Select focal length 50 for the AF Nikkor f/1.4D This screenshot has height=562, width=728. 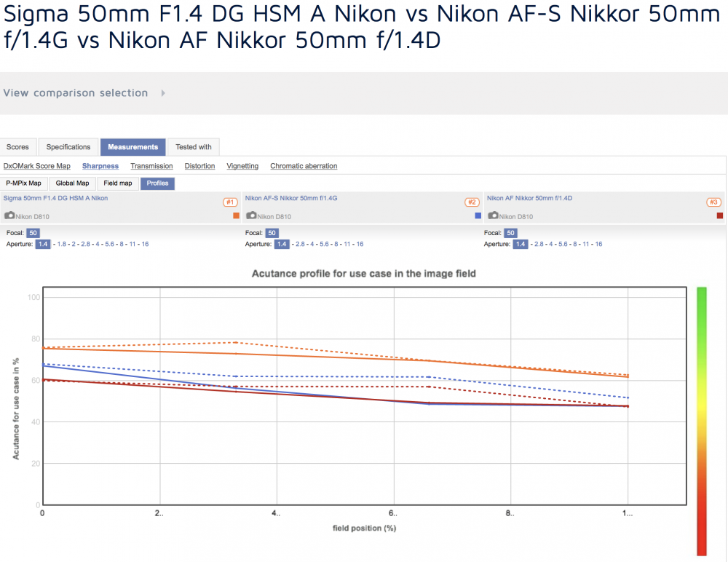coord(511,233)
